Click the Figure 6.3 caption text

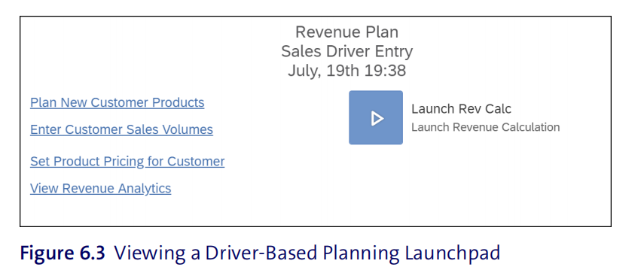(260, 253)
